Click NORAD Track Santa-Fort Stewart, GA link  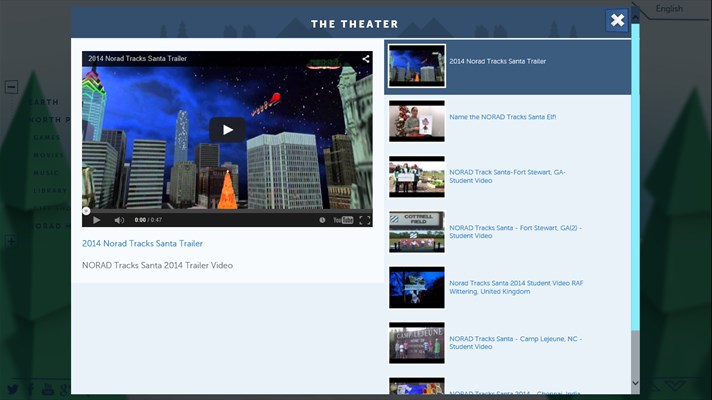pos(507,176)
